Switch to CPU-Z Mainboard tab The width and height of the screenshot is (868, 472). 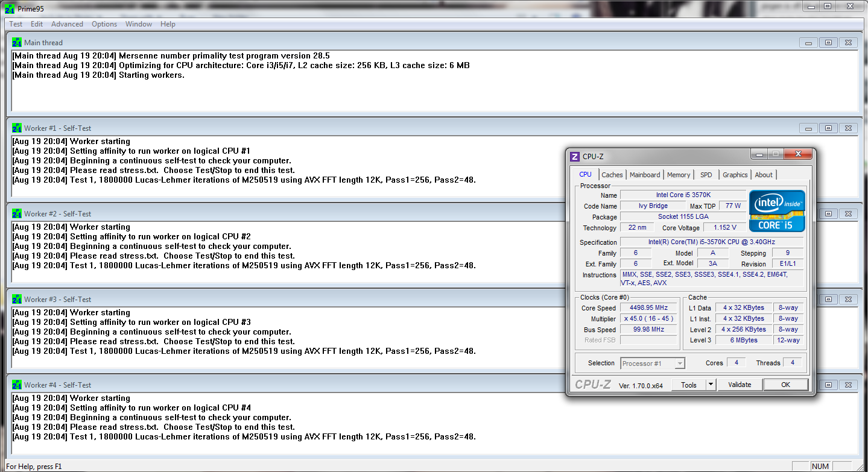point(645,175)
